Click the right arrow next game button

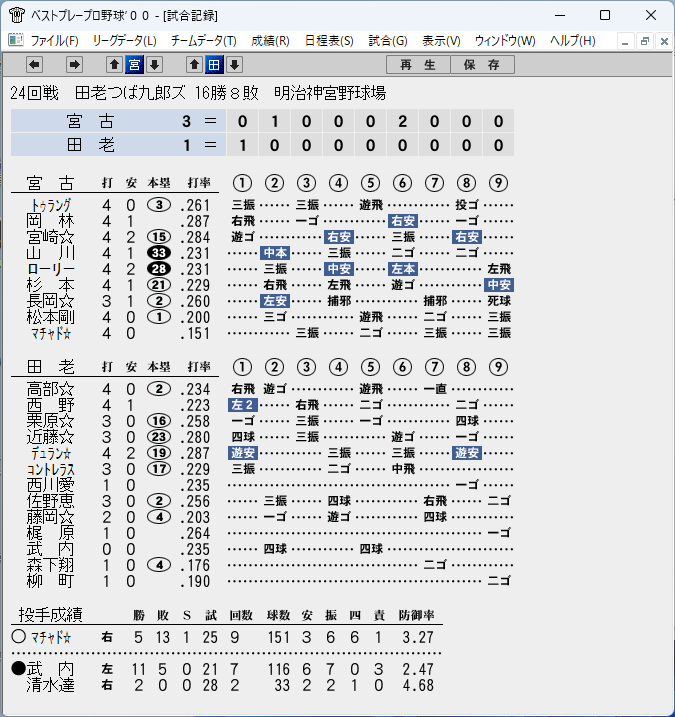pos(74,64)
